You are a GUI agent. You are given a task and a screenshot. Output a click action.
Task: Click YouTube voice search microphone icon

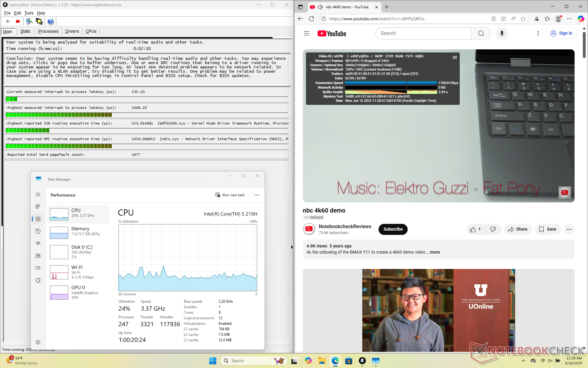pos(502,33)
